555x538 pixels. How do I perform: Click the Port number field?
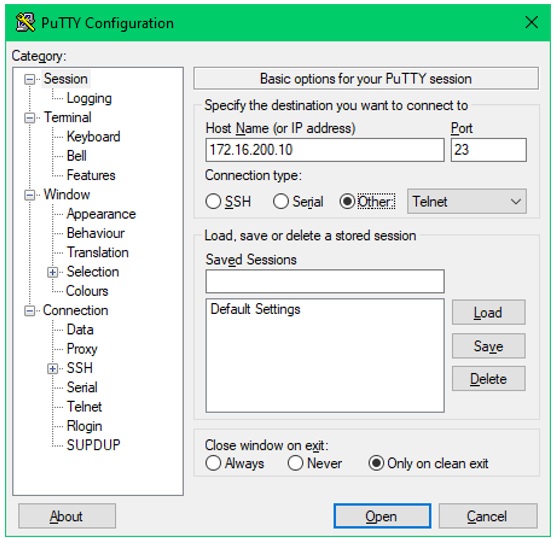pos(488,150)
